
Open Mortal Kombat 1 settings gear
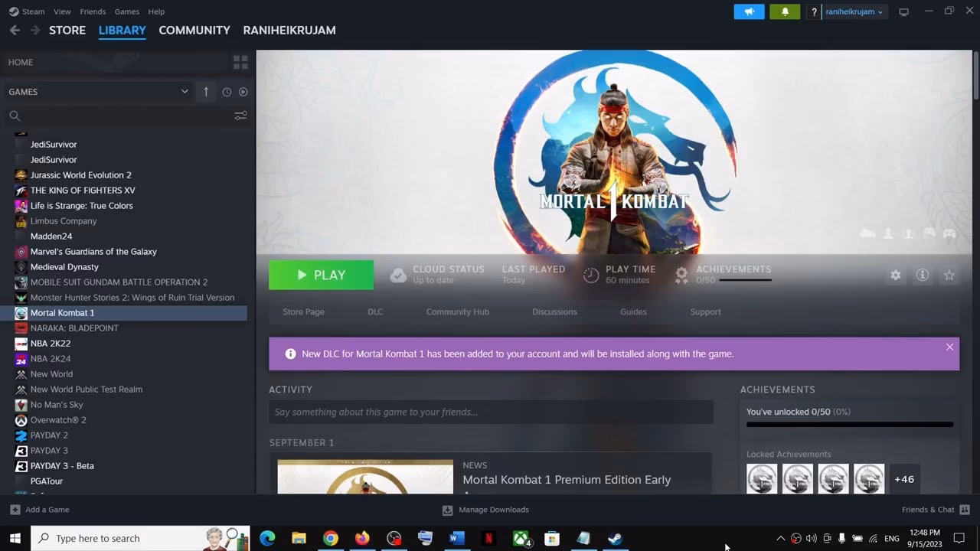pos(896,275)
